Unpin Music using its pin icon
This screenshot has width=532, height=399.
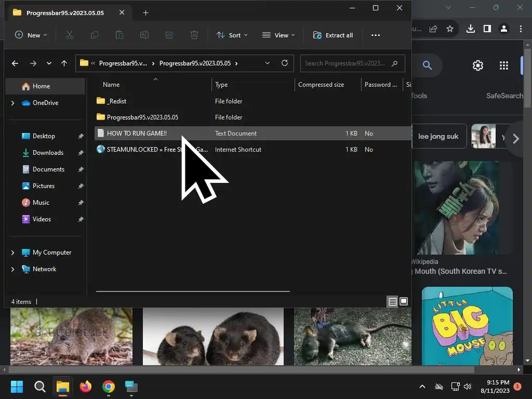click(x=81, y=203)
